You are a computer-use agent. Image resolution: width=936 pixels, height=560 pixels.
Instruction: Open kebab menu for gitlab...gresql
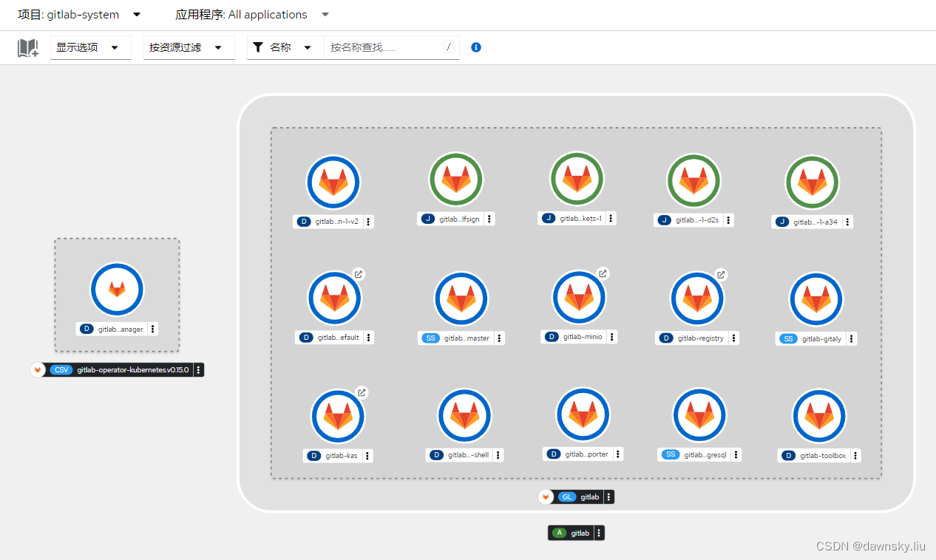click(736, 455)
